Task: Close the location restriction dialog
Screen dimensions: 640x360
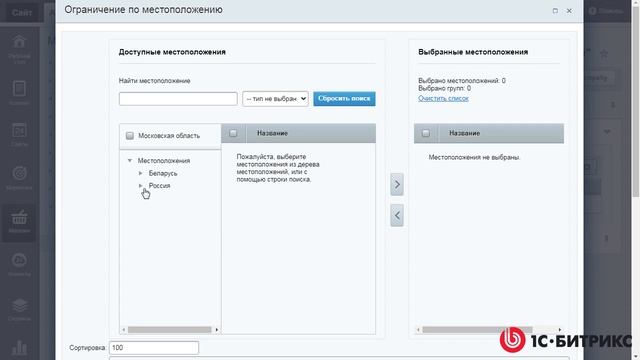Action: point(569,11)
